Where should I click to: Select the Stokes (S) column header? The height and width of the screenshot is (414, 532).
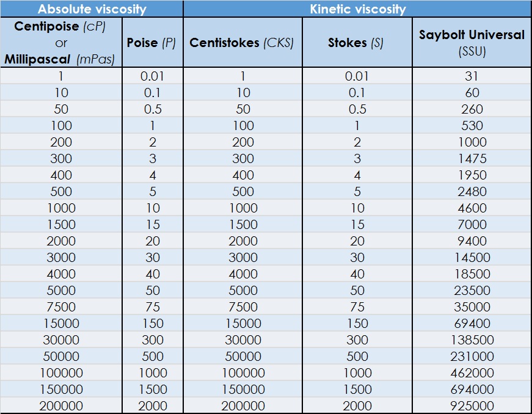click(x=356, y=42)
